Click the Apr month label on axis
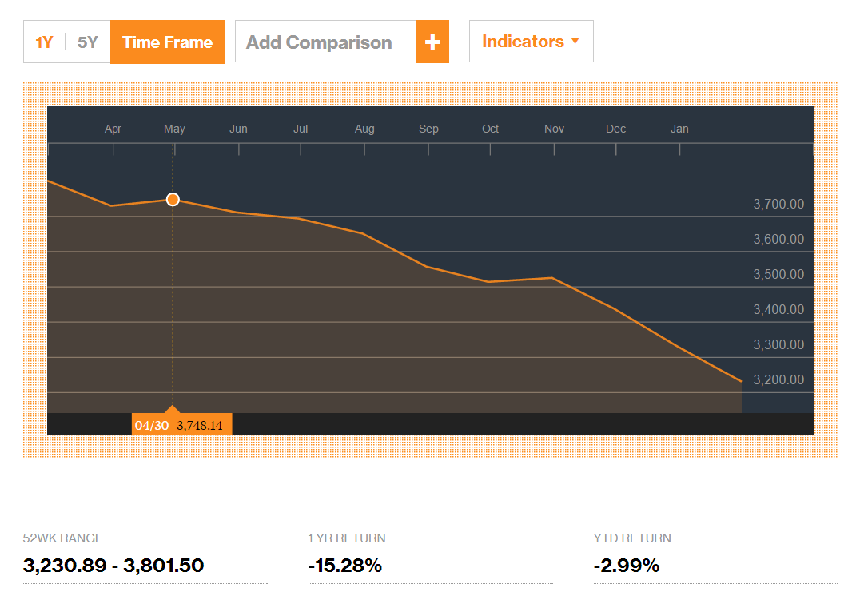This screenshot has width=868, height=596. 113,129
